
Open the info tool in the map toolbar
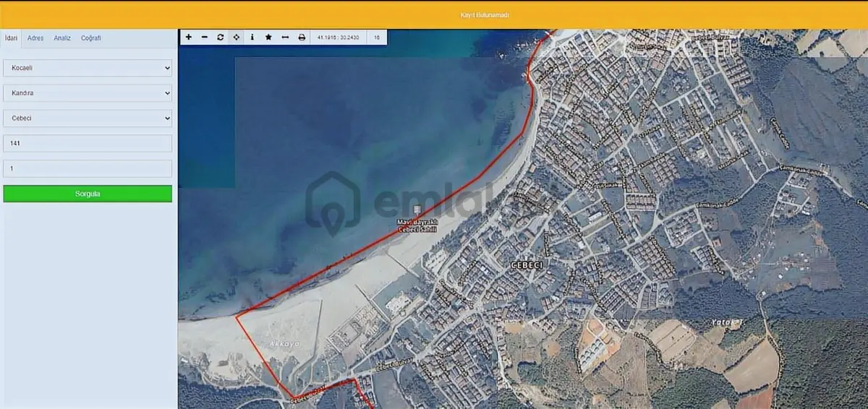(252, 37)
